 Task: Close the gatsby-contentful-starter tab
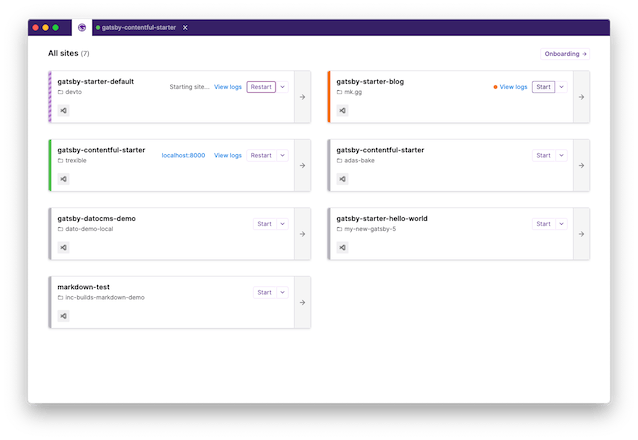pos(185,27)
